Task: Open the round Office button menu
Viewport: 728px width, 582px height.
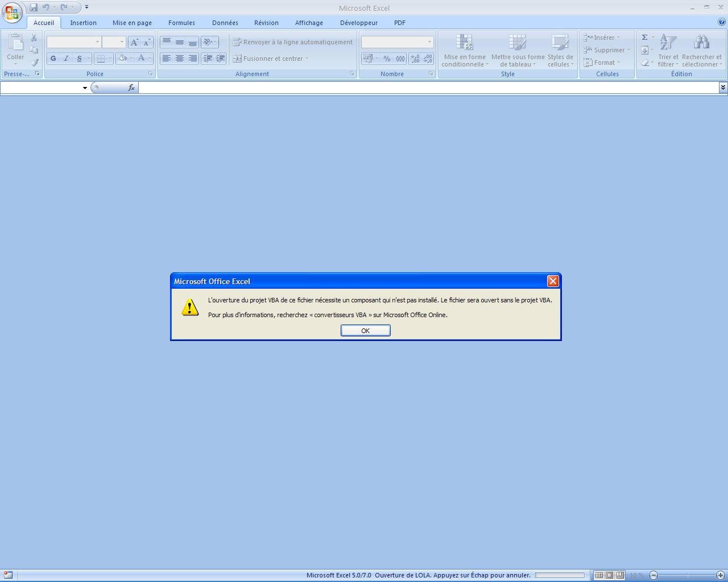Action: 12,11
